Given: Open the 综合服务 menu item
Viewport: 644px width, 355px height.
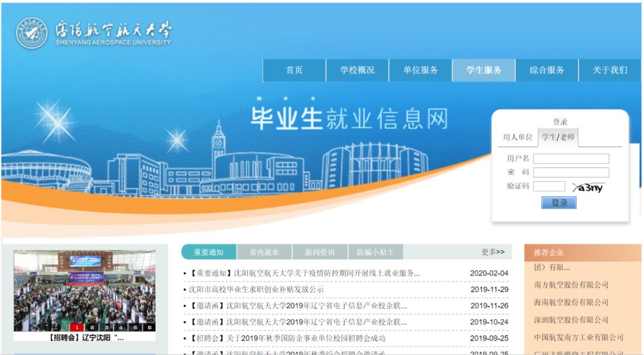Looking at the screenshot, I should [547, 70].
